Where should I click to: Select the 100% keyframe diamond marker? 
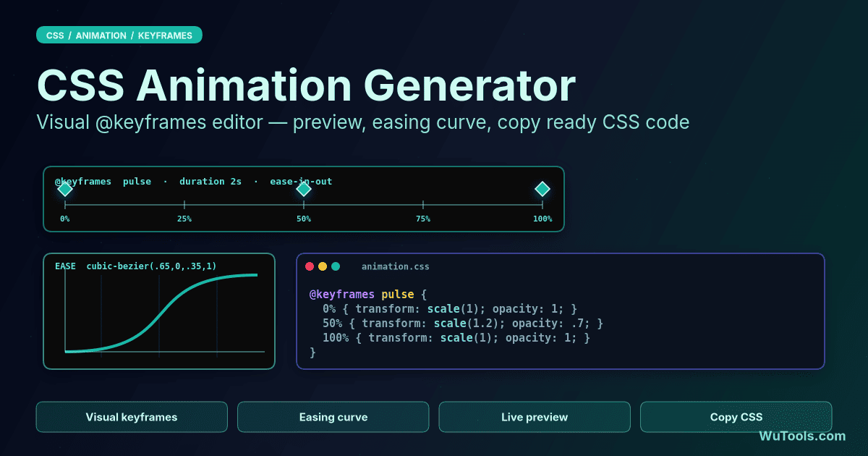coord(542,189)
